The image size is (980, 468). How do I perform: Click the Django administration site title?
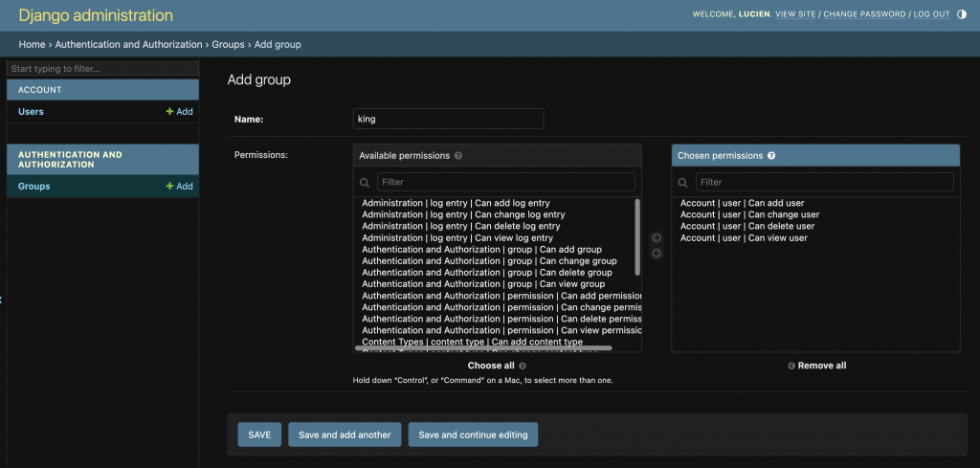click(96, 15)
